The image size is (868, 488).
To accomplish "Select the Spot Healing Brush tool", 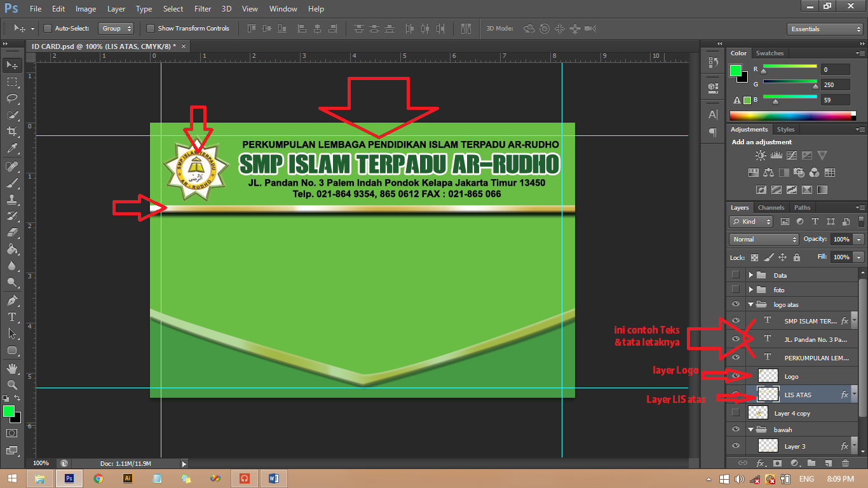I will click(12, 166).
